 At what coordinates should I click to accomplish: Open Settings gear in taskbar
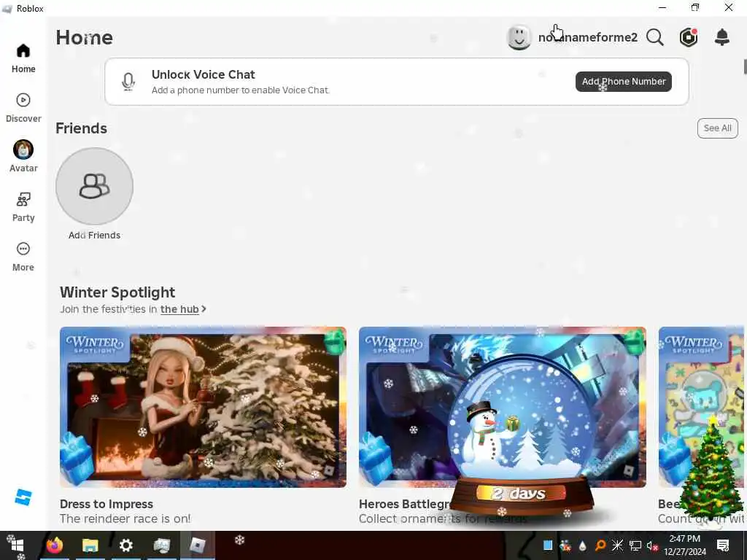pos(125,545)
